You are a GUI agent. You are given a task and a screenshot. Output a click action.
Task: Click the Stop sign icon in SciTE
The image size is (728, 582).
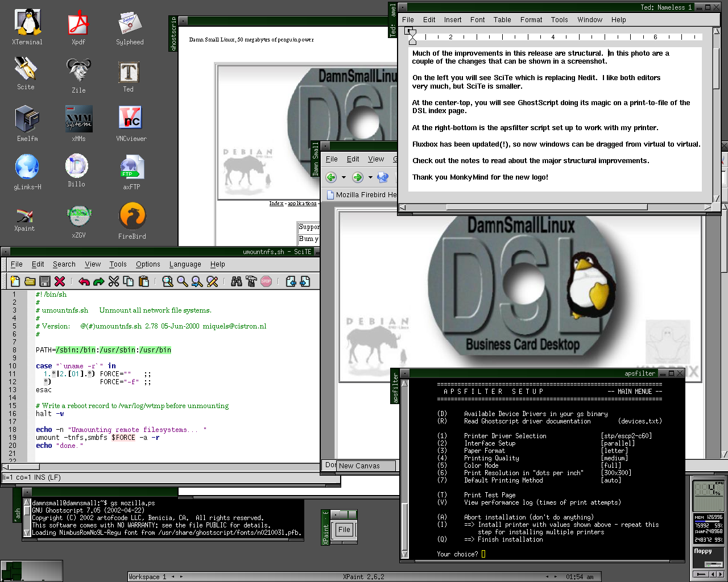(266, 281)
